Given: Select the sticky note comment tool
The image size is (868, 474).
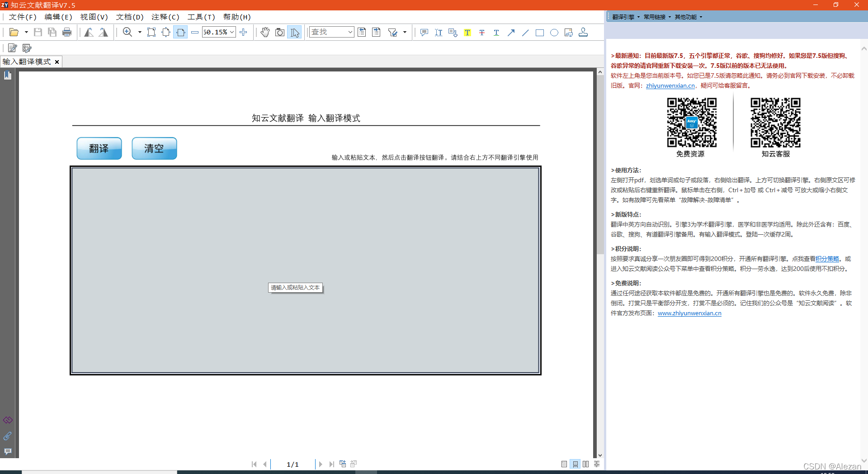Looking at the screenshot, I should pyautogui.click(x=424, y=32).
